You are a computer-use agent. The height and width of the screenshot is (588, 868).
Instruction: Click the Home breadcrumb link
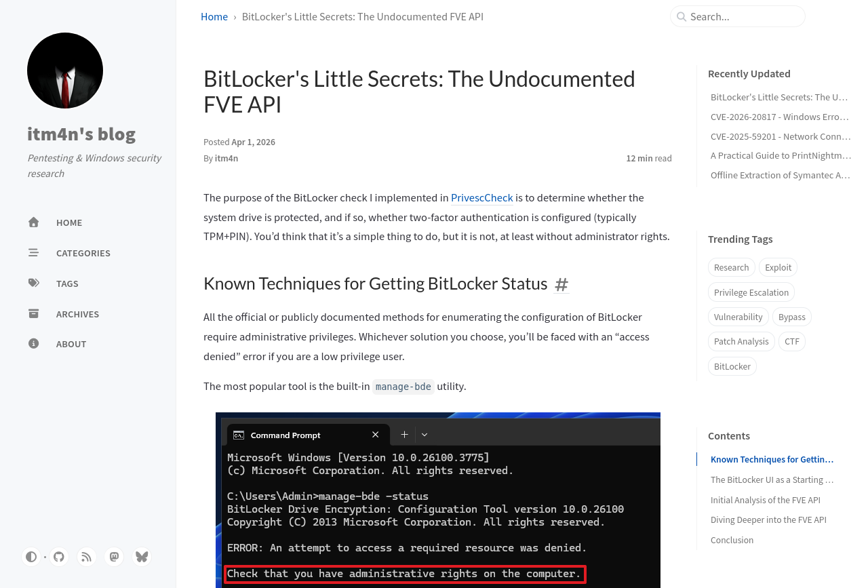pyautogui.click(x=214, y=16)
